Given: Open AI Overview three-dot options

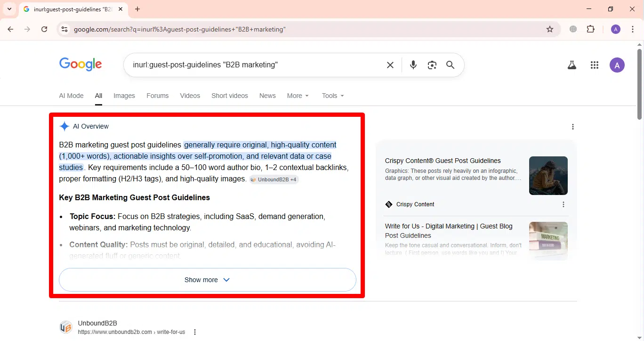Looking at the screenshot, I should point(573,127).
